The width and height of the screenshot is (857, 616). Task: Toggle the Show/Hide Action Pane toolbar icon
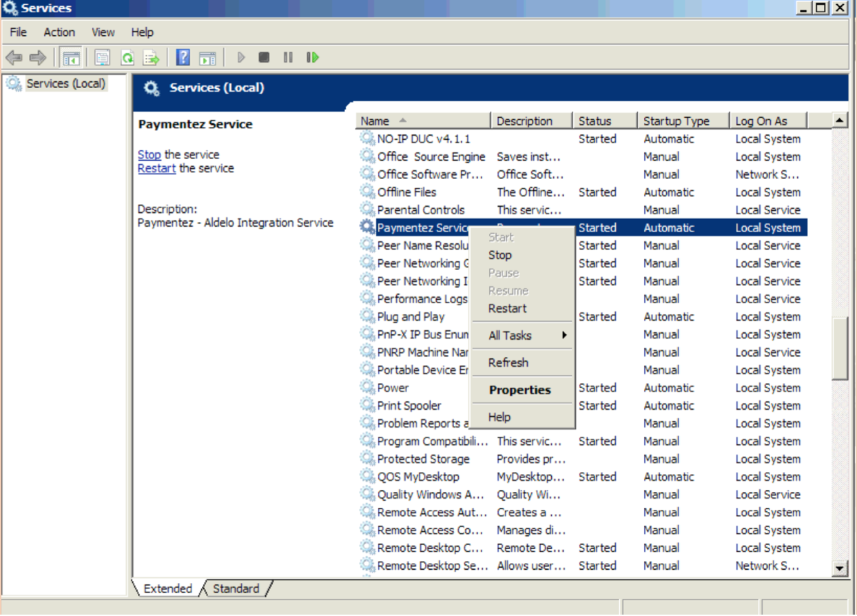click(207, 58)
